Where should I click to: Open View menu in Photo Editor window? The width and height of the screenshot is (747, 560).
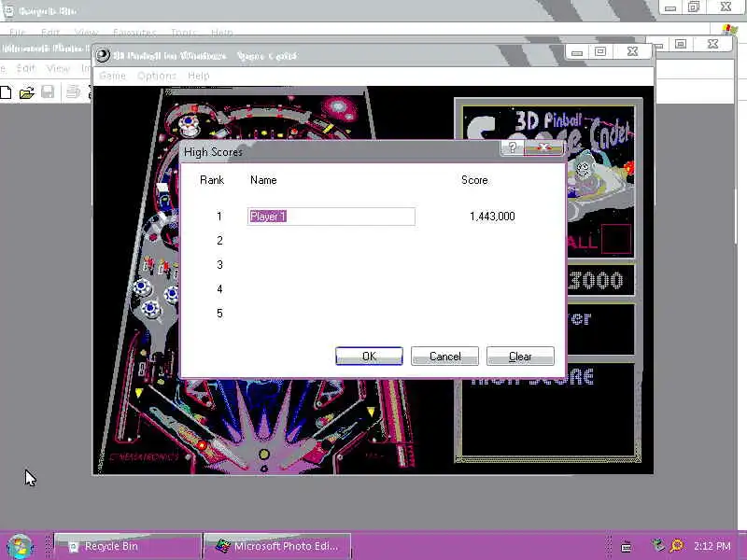click(x=58, y=68)
